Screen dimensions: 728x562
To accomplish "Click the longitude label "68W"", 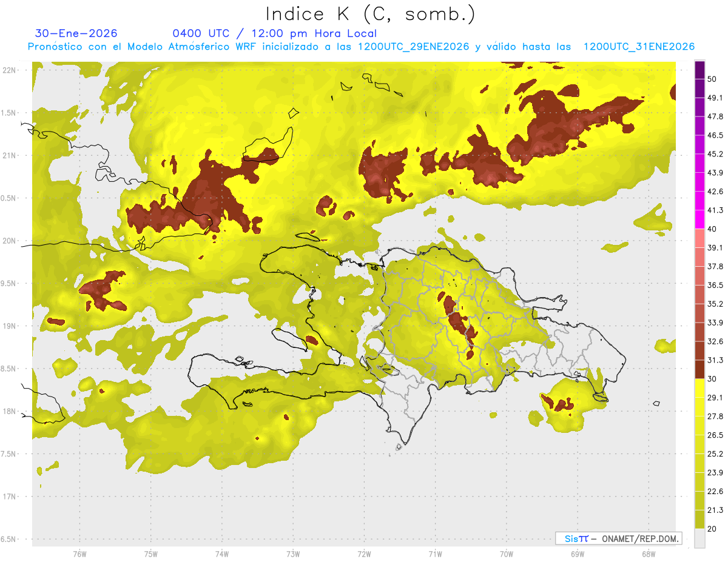I will coord(648,554).
